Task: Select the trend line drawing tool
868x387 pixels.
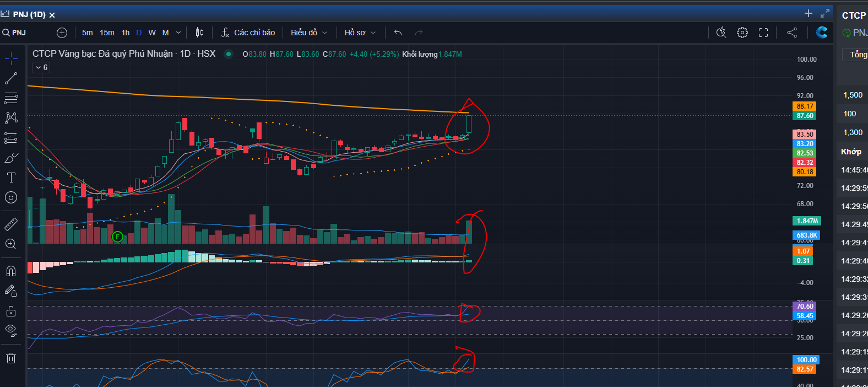Action: (11, 78)
